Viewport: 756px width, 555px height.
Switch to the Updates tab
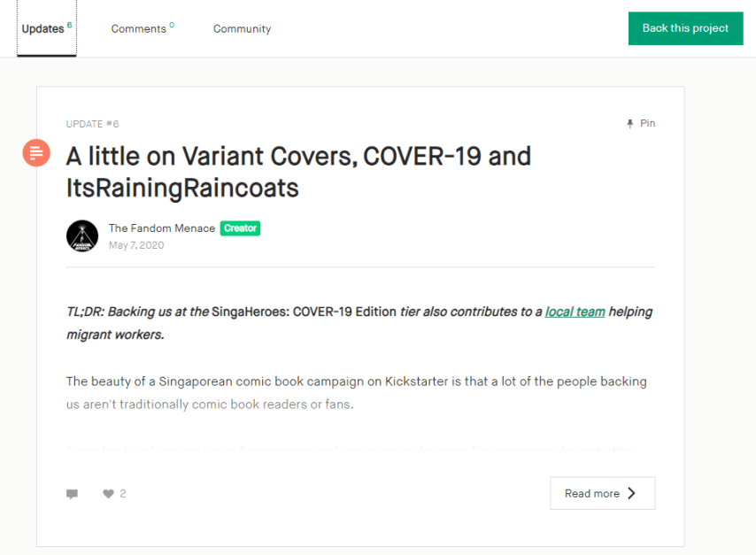coord(46,28)
